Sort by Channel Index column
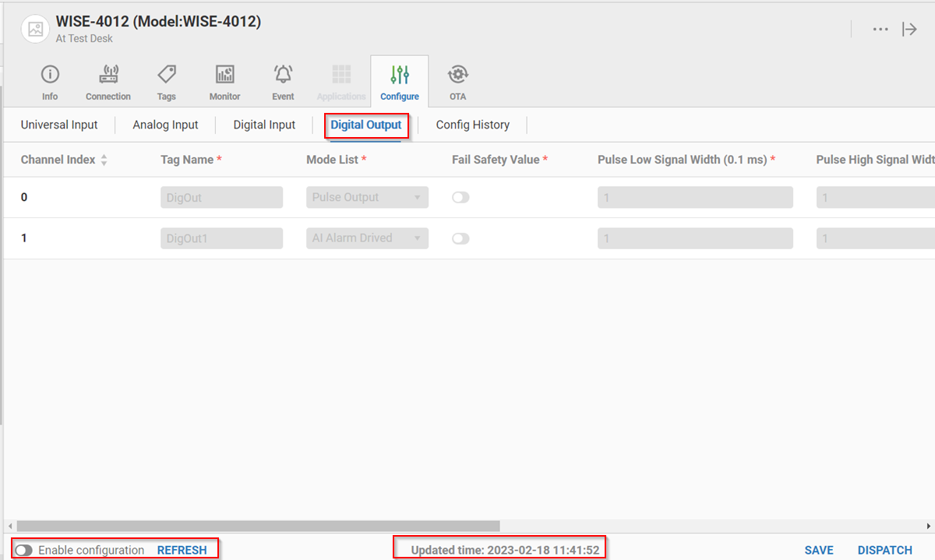This screenshot has width=935, height=560. pos(104,160)
